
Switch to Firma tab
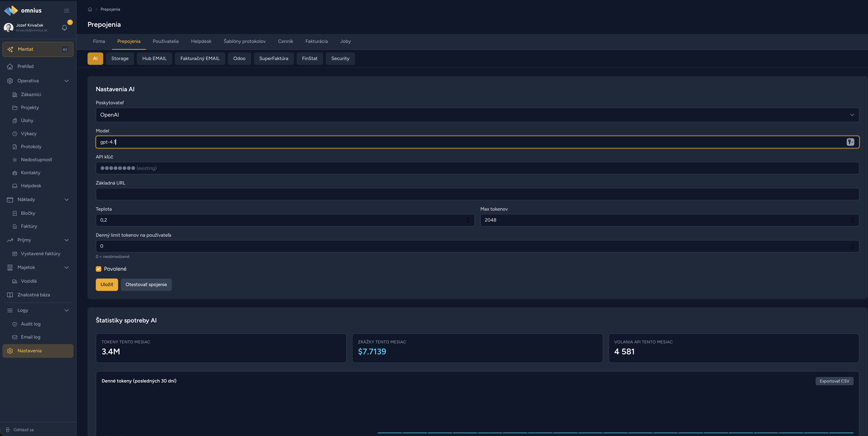[x=99, y=41]
